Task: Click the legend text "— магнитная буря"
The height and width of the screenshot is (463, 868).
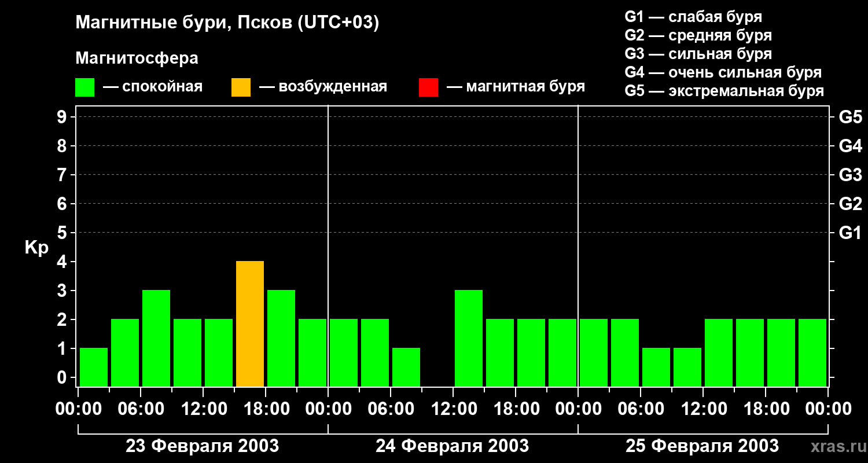Action: coord(516,87)
